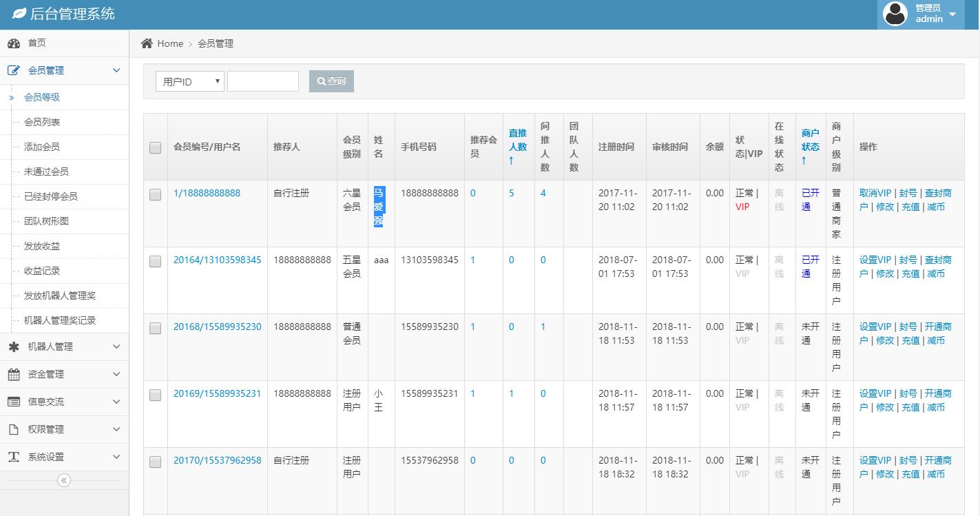980x516 pixels.
Task: Click the search text input field
Action: (263, 81)
